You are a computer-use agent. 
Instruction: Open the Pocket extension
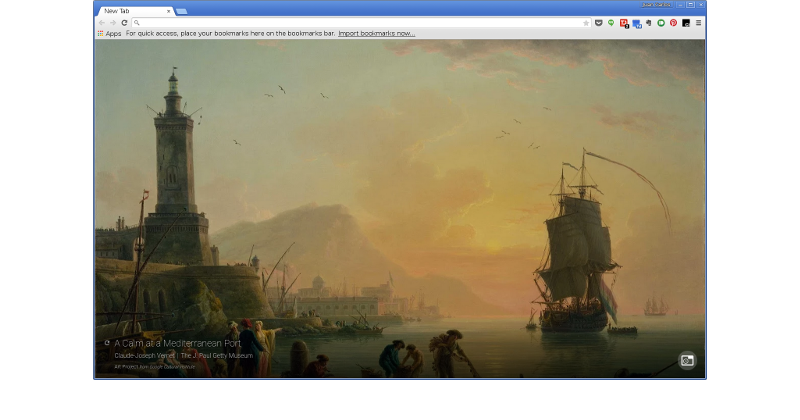pos(599,22)
